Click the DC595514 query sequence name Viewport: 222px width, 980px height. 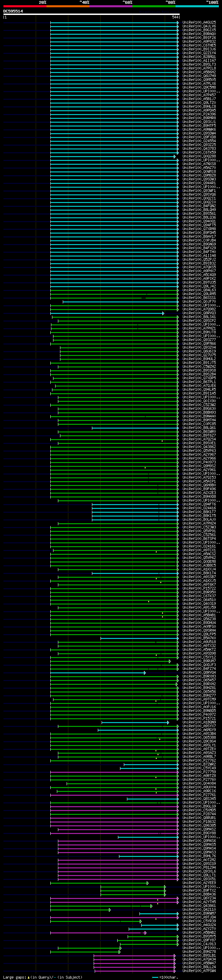point(13,11)
